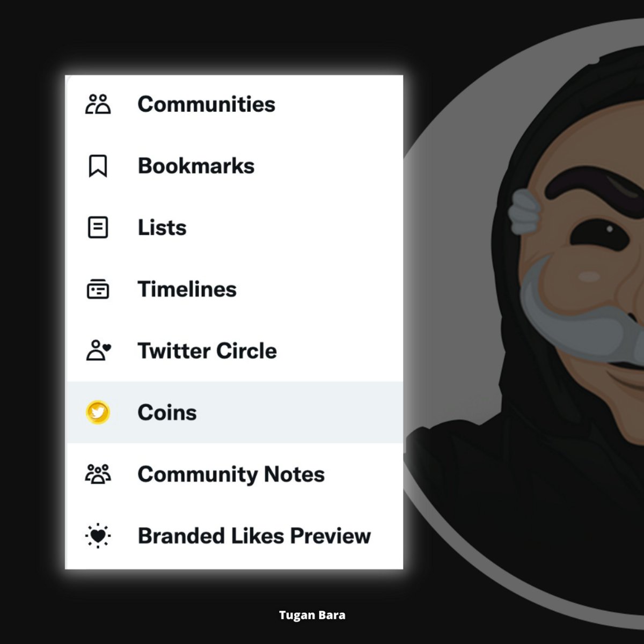Open the Communities menu entry
The width and height of the screenshot is (644, 644).
coord(234,105)
